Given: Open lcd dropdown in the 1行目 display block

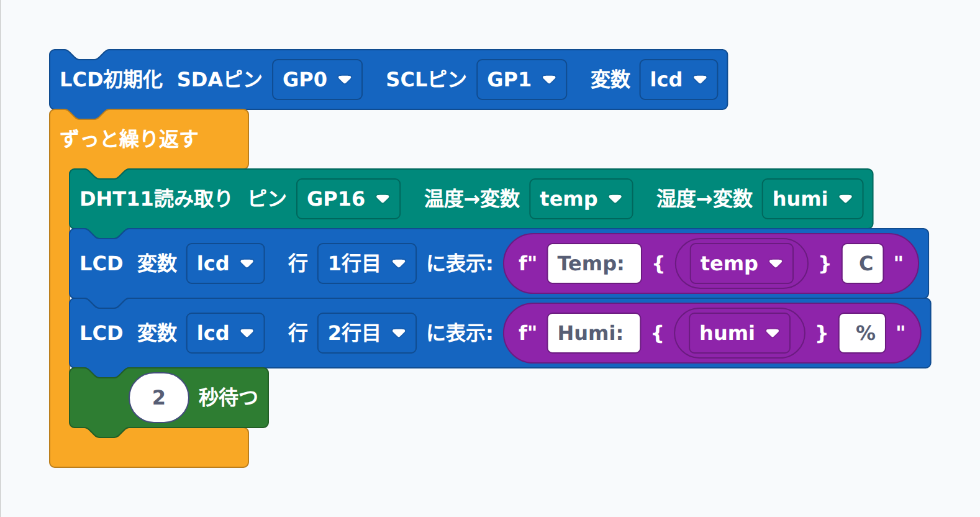Looking at the screenshot, I should (x=225, y=263).
